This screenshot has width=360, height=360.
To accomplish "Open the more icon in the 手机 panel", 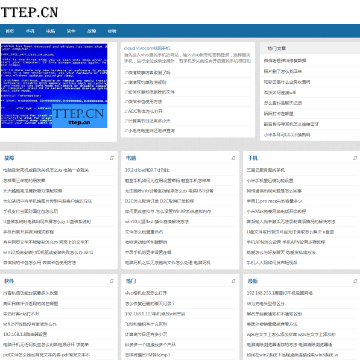I will tap(355, 158).
